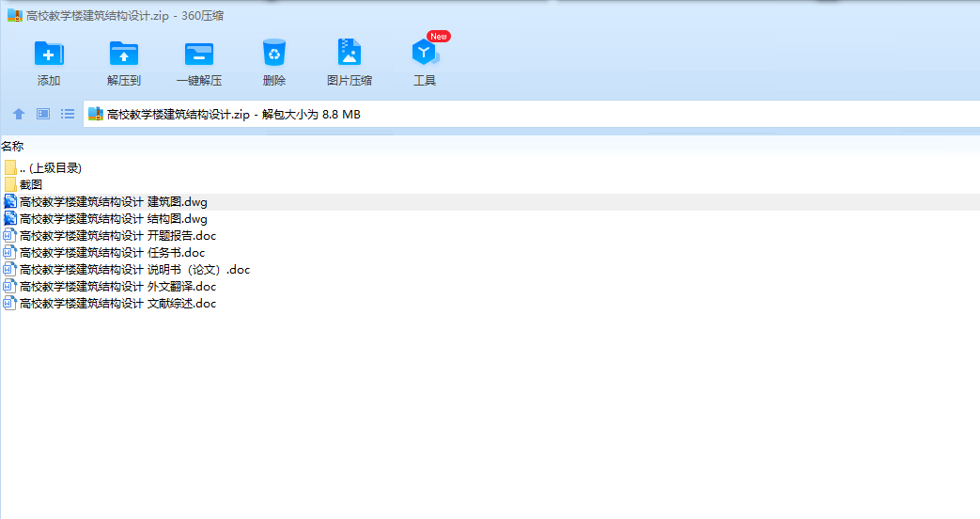Click the 添加 (Add) toolbar icon
The width and height of the screenshot is (980, 519).
(49, 54)
